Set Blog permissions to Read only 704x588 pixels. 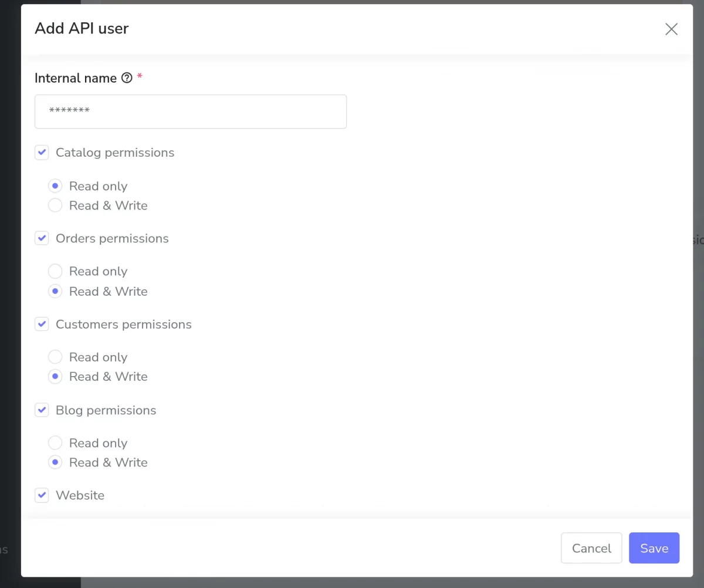point(55,442)
